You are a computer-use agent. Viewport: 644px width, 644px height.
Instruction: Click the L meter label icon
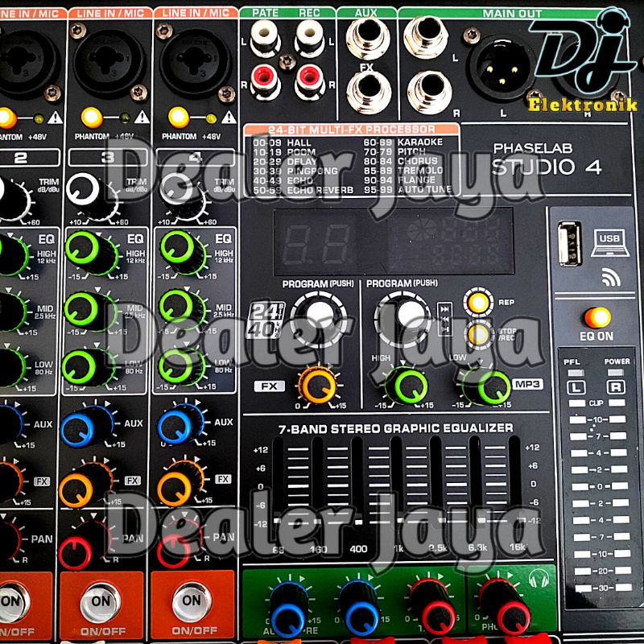click(576, 387)
